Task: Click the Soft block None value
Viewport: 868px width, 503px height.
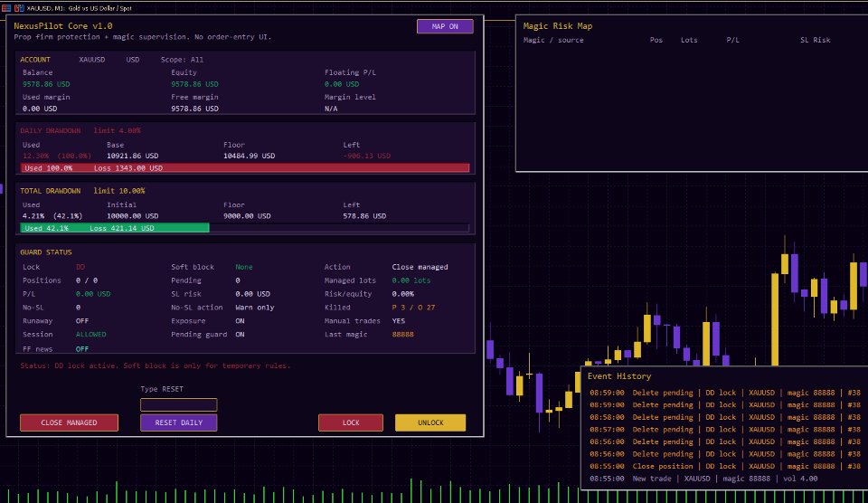Action: (244, 267)
